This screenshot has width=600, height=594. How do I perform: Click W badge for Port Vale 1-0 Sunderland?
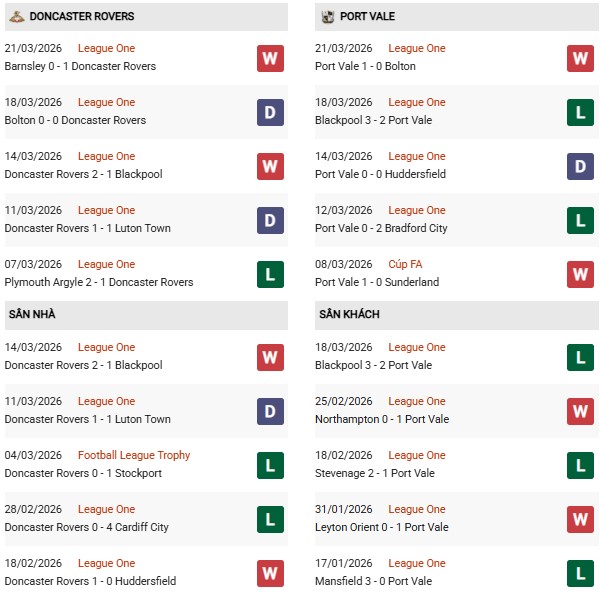[x=580, y=274]
